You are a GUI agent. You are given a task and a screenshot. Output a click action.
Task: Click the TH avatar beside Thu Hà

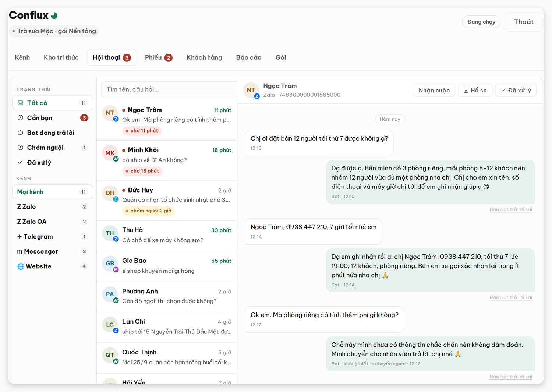[110, 233]
